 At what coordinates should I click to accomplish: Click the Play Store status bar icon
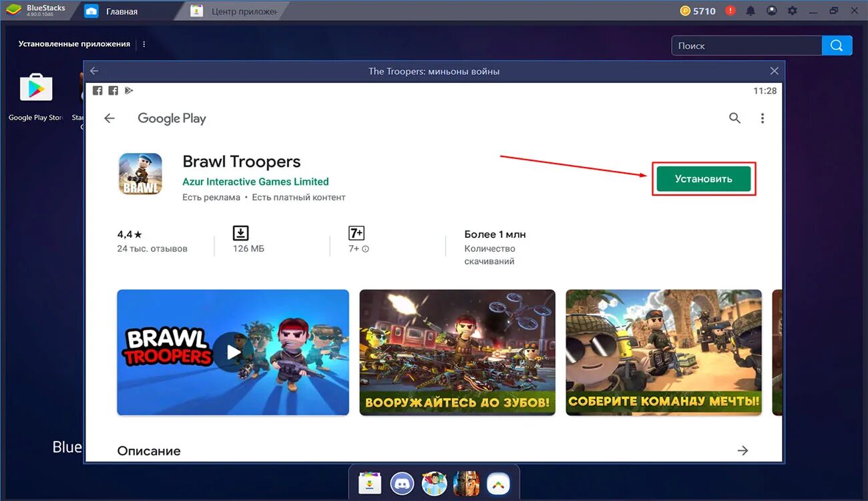[x=129, y=91]
